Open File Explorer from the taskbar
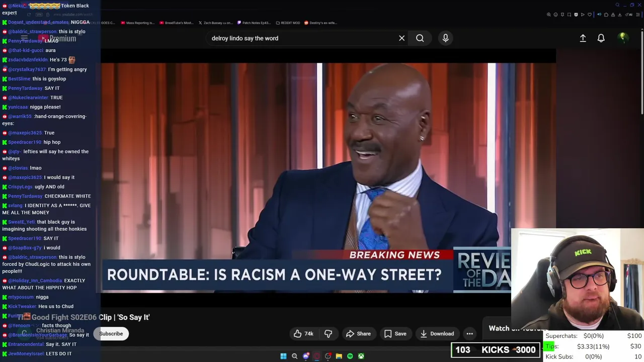 click(x=339, y=356)
